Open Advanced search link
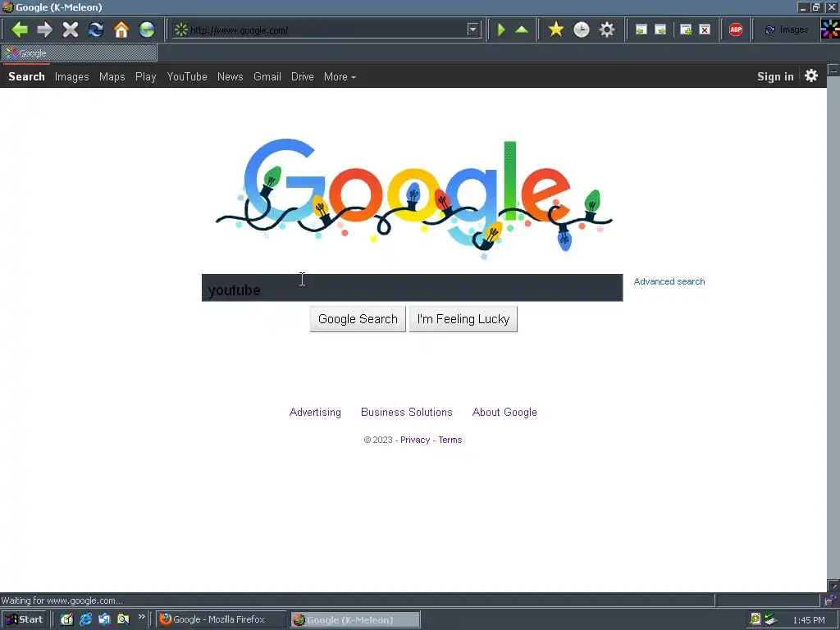The height and width of the screenshot is (630, 840). coord(669,281)
